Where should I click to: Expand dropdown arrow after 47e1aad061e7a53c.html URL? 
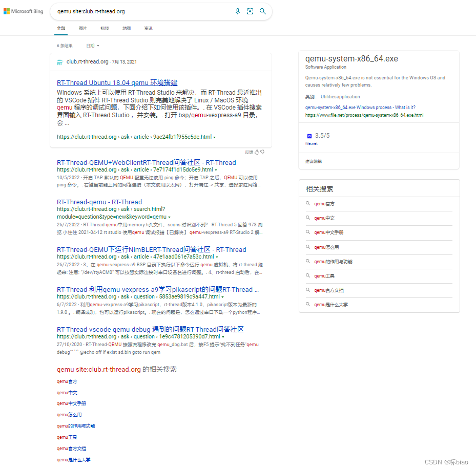tap(217, 258)
